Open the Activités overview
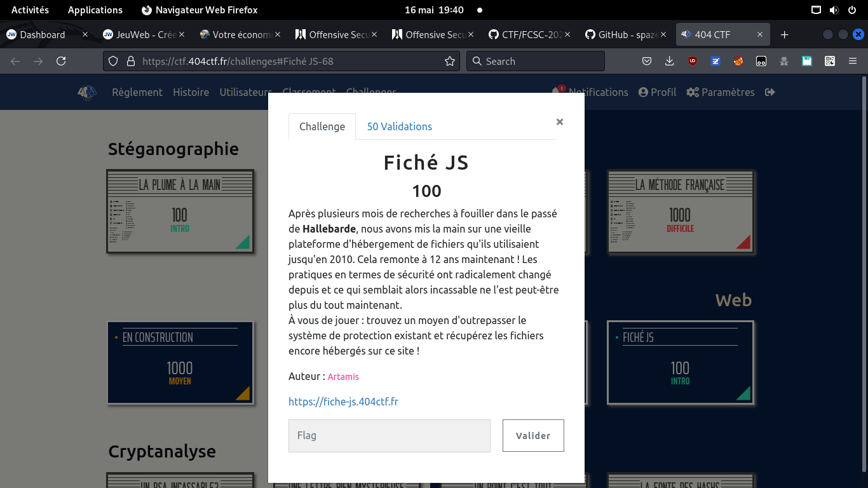The width and height of the screenshot is (868, 488). pyautogui.click(x=30, y=10)
